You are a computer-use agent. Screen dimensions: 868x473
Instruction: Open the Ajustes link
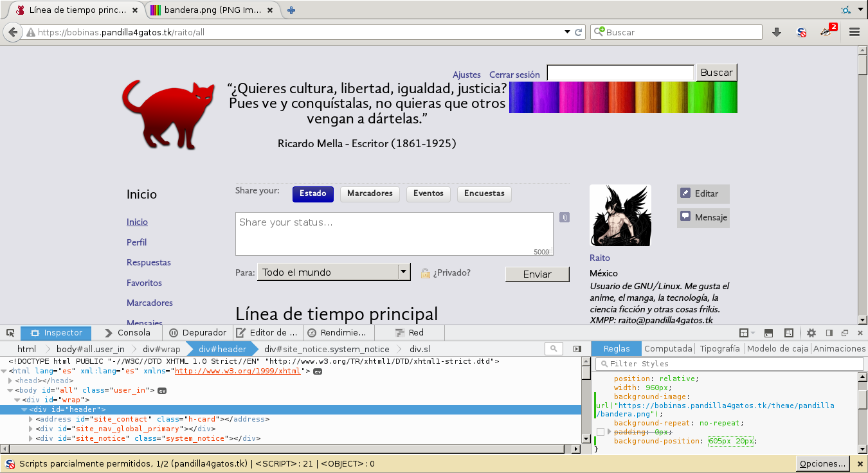tap(467, 75)
